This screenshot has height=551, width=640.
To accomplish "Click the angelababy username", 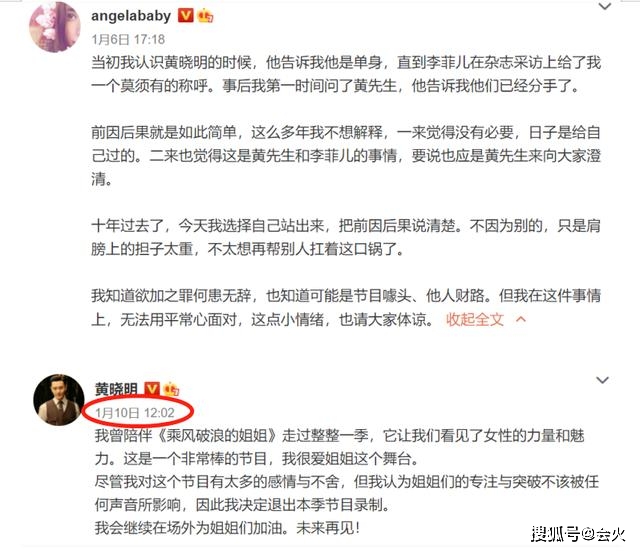I will [x=131, y=16].
